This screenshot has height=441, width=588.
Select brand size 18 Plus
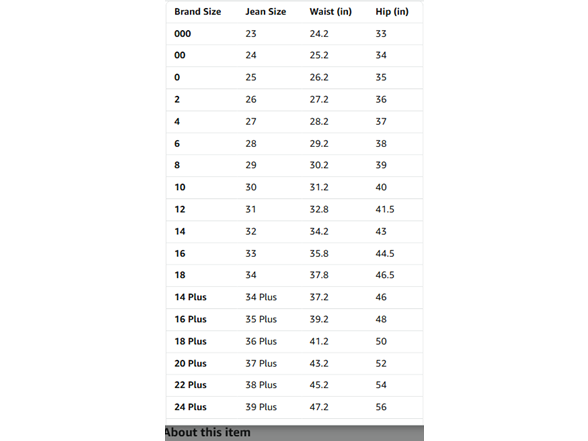(190, 341)
